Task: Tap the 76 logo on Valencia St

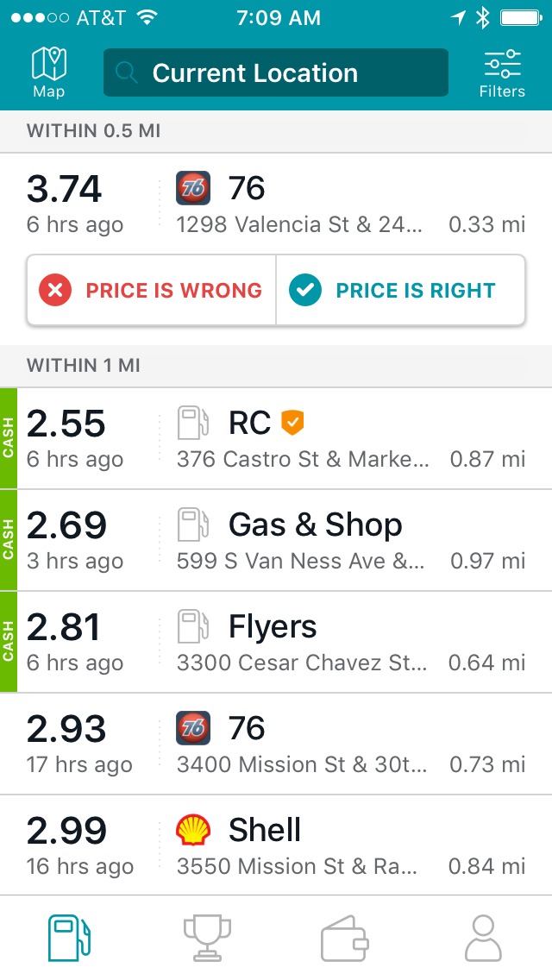Action: pos(193,188)
